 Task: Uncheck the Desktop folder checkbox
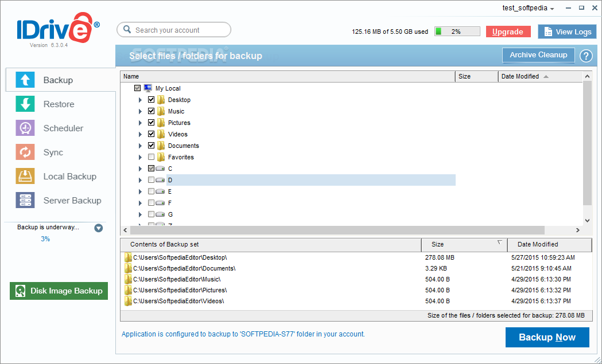[x=152, y=100]
